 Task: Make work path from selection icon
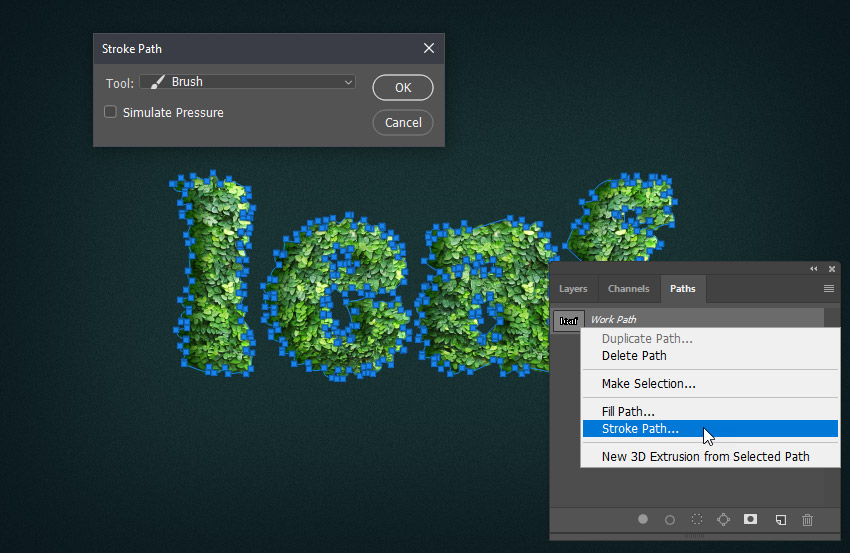(723, 519)
